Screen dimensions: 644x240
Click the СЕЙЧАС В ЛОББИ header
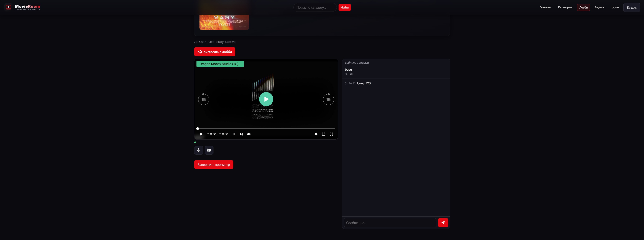357,63
